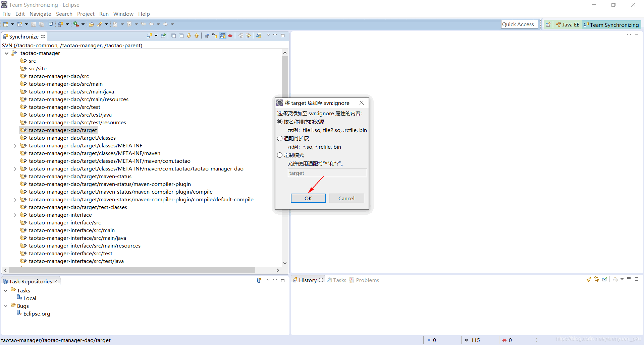644x345 pixels.
Task: Click the Run External Tools icon
Action: (76, 24)
